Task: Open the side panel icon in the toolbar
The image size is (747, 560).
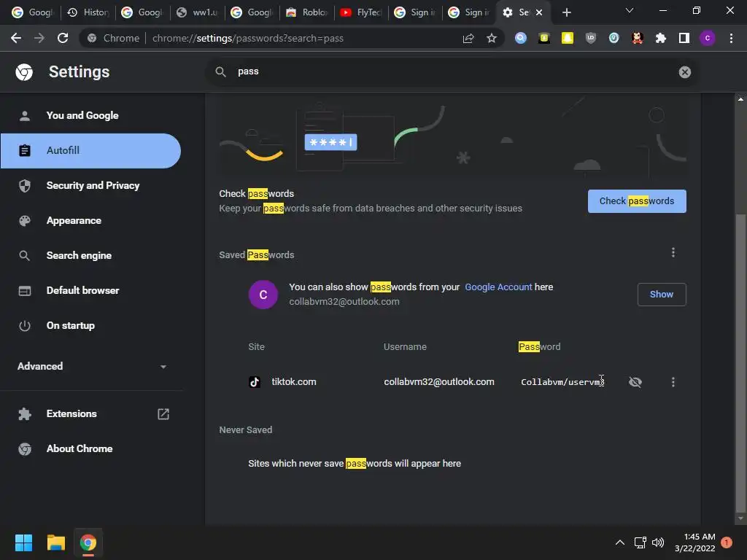Action: pyautogui.click(x=684, y=38)
